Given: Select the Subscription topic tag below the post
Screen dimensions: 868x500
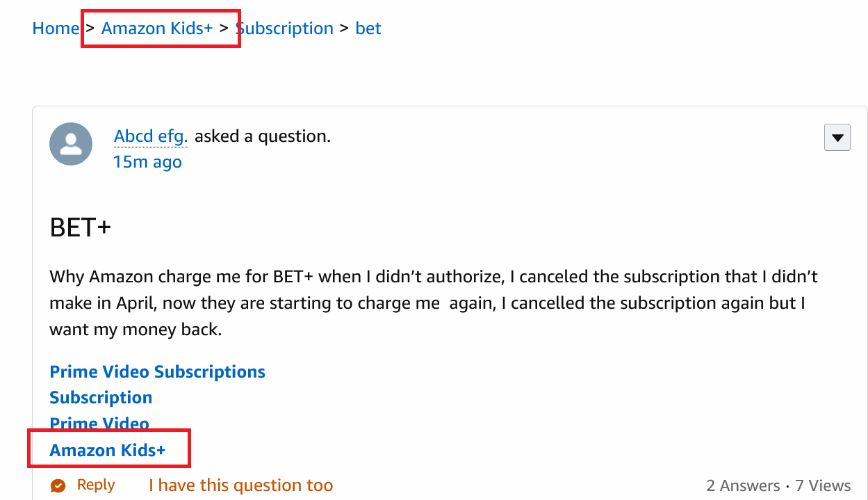Looking at the screenshot, I should coord(101,398).
